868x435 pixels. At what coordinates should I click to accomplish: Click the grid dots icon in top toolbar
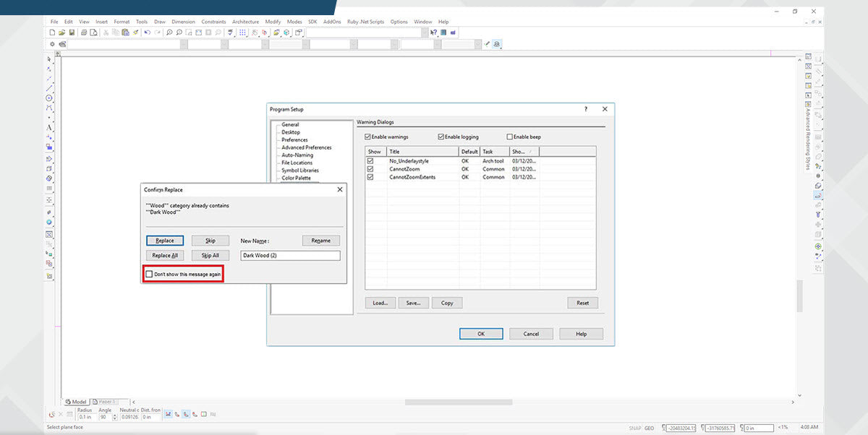(242, 33)
